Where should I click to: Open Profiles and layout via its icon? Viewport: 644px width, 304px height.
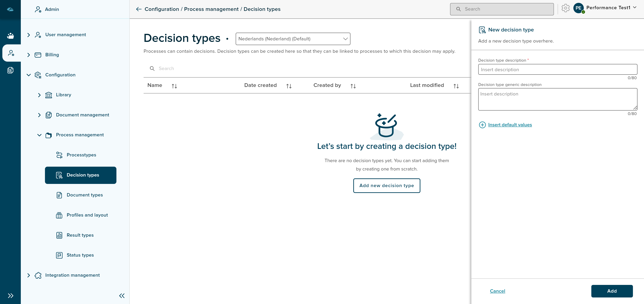coord(59,215)
